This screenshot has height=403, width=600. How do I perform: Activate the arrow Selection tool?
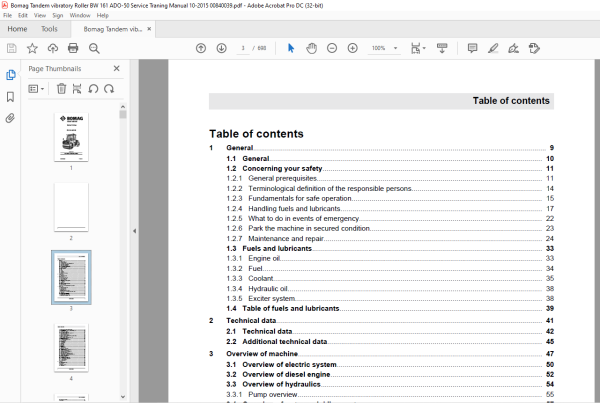point(291,48)
